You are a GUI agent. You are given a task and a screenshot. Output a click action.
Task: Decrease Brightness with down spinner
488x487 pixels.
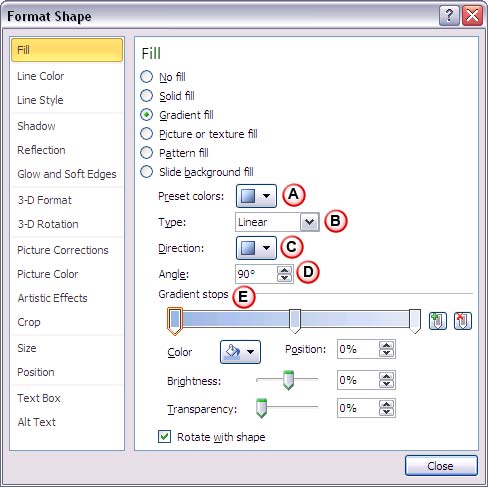point(387,384)
